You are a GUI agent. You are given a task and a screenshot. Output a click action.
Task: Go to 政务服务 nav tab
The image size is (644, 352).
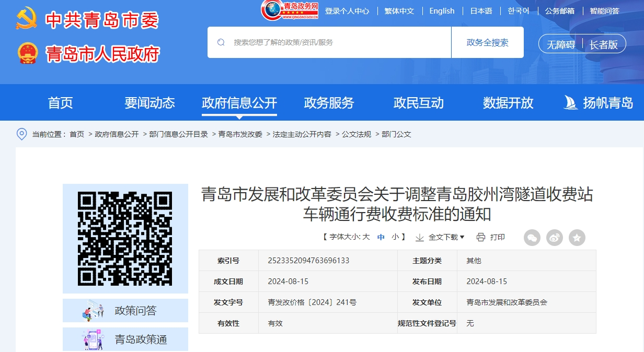329,103
